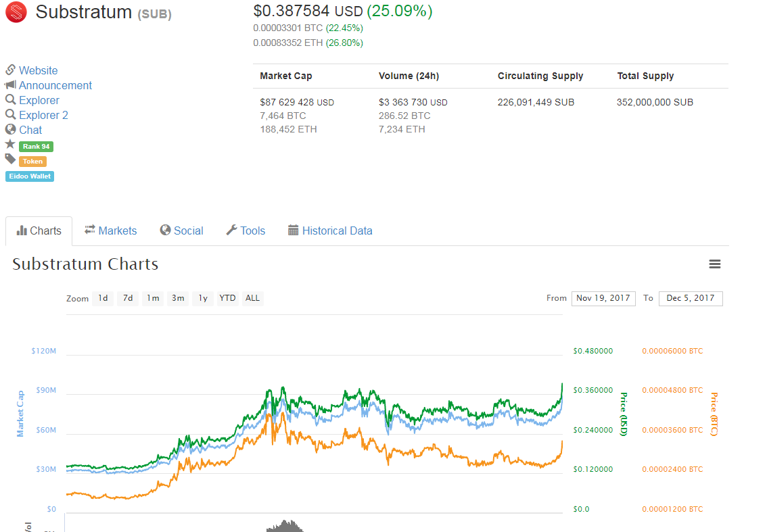Switch to the Historical Data tab
The image size is (767, 532).
pyautogui.click(x=330, y=231)
